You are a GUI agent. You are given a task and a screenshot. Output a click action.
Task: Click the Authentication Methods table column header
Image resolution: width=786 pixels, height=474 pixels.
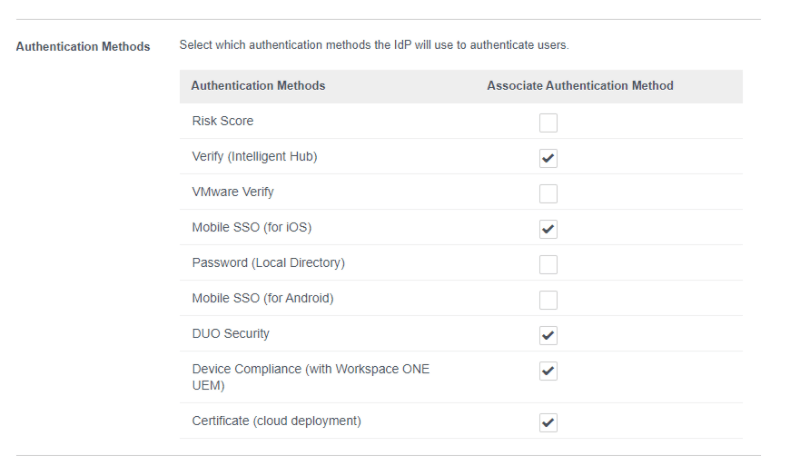tap(258, 86)
